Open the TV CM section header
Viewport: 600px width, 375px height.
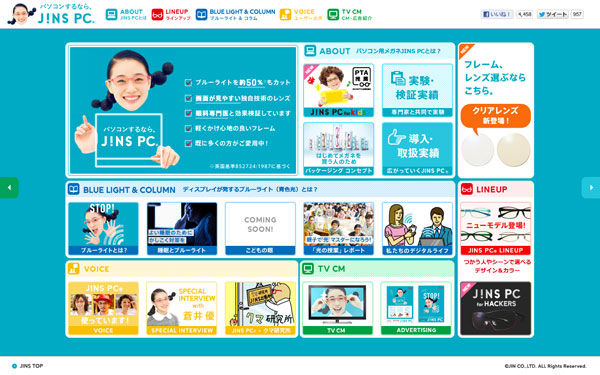(377, 269)
